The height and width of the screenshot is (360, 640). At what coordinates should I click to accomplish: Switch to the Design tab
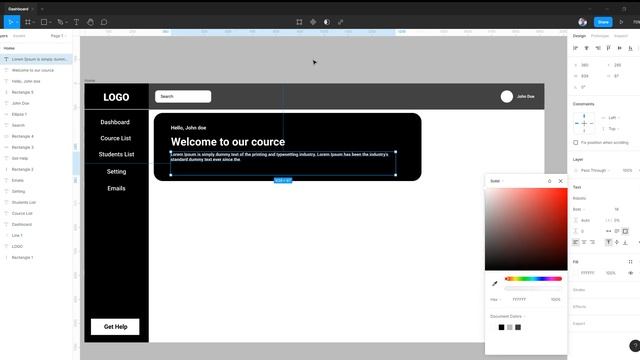click(579, 36)
